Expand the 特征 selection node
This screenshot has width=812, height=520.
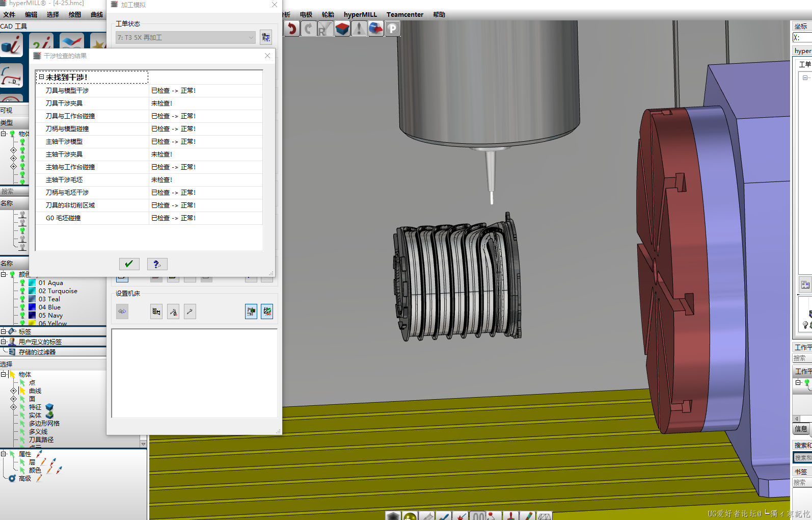tap(14, 407)
